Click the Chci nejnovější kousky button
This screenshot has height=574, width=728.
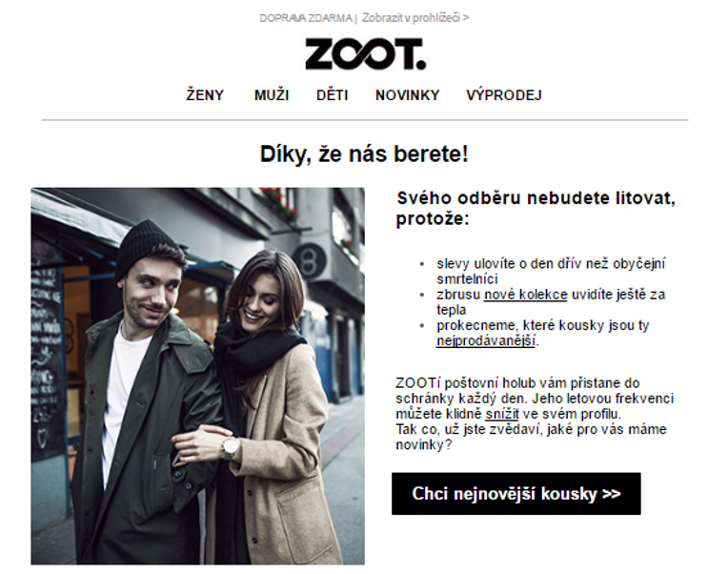516,494
